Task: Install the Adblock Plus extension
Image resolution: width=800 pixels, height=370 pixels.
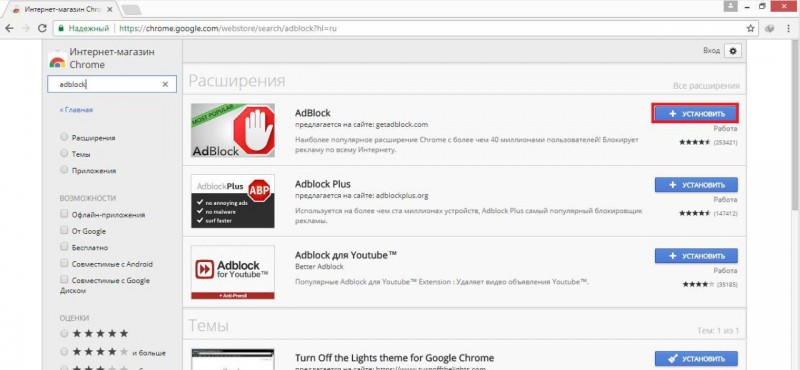Action: coord(696,185)
